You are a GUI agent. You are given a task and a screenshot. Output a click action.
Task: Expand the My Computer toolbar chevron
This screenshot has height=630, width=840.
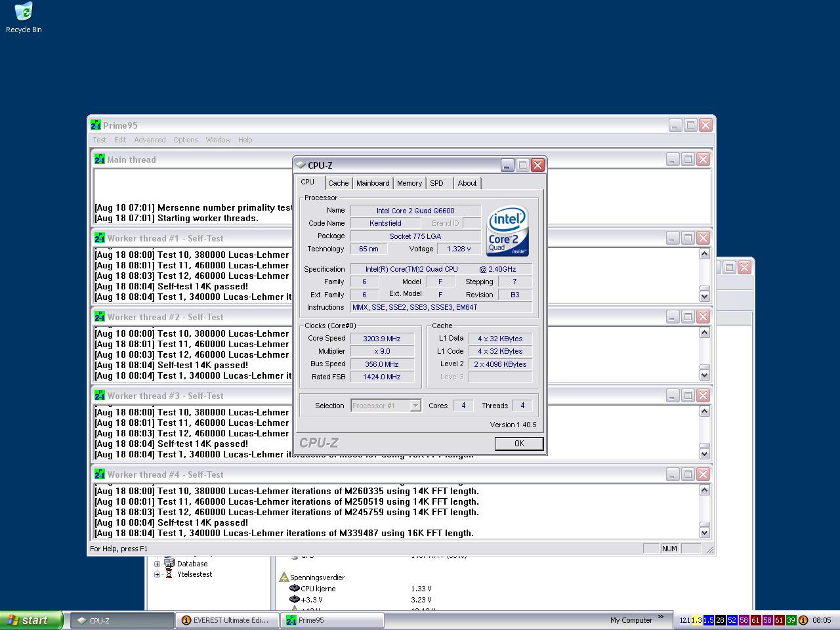[661, 617]
